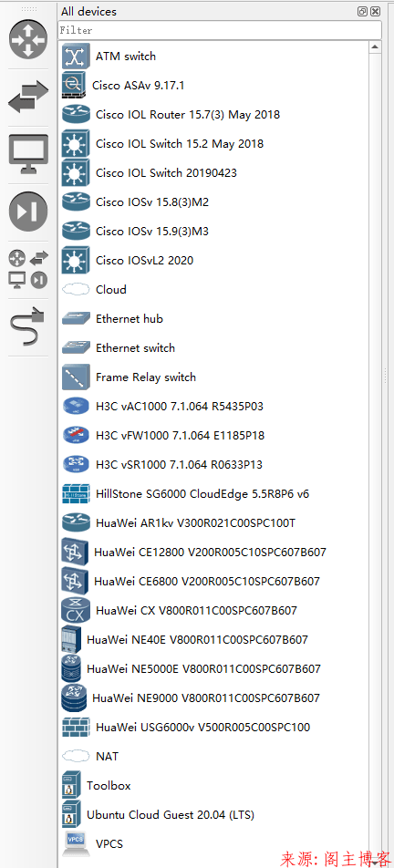Click the H3C vAC1000 device icon
The image size is (394, 868).
tap(76, 407)
